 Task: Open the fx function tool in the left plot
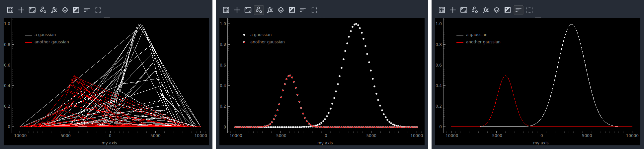(x=54, y=10)
